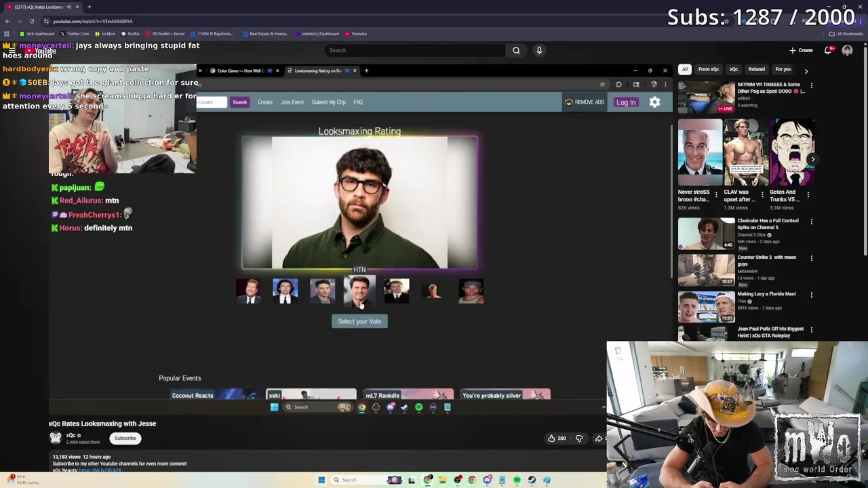The height and width of the screenshot is (488, 868).
Task: Go back in the outer browser
Action: [7, 21]
